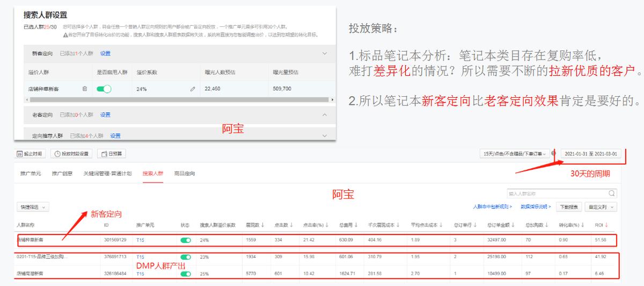The height and width of the screenshot is (286, 644).
Task: Click left arrow of the horizontal scrollbar
Action: [27, 99]
